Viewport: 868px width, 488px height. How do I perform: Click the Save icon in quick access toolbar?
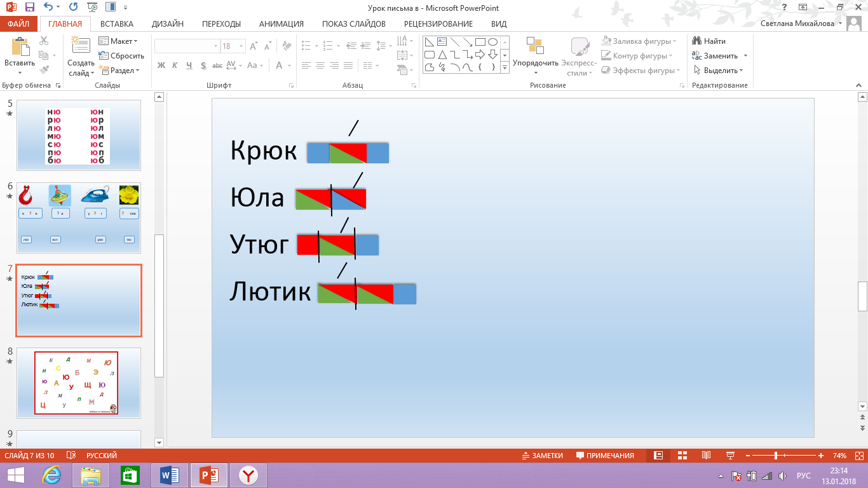pos(29,8)
